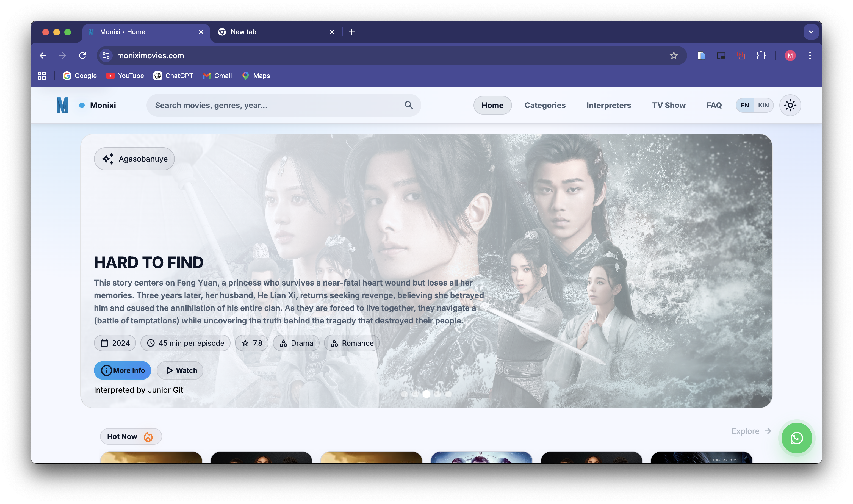Click the Monixi M logo
The image size is (853, 504).
coord(62,105)
